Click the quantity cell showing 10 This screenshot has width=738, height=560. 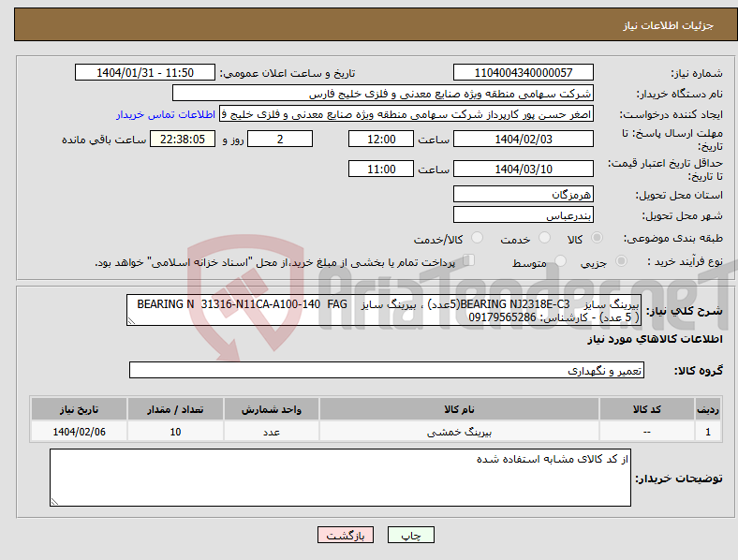click(x=175, y=431)
